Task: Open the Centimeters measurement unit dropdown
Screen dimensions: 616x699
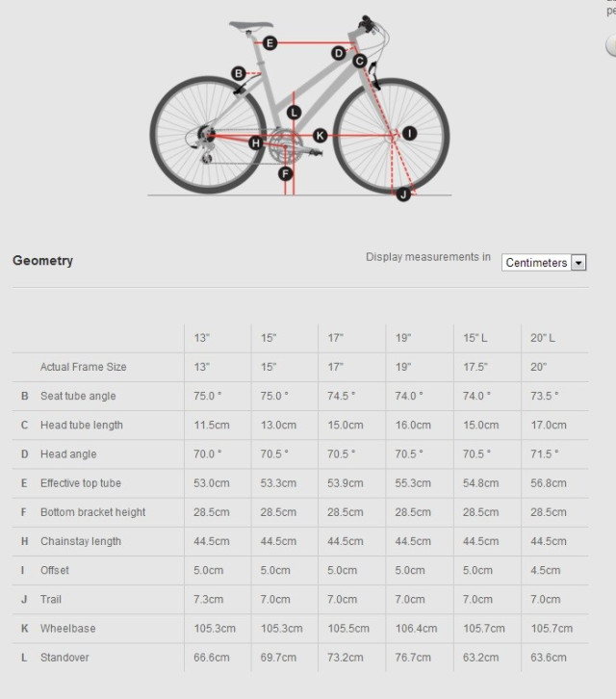Action: pos(536,263)
